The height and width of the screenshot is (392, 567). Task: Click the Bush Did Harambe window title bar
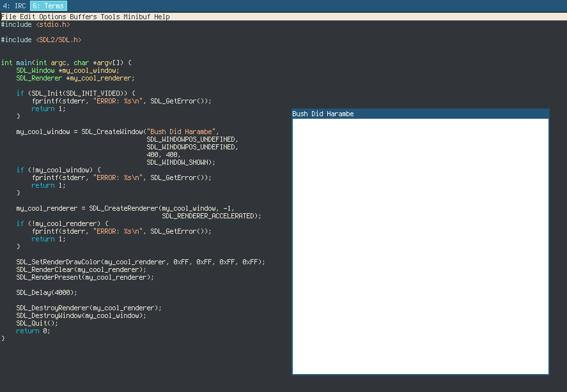[421, 114]
